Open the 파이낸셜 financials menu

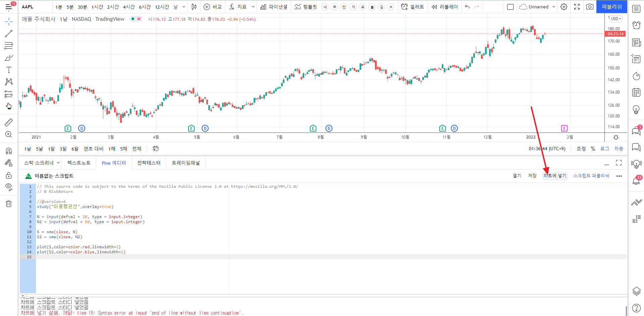[274, 7]
